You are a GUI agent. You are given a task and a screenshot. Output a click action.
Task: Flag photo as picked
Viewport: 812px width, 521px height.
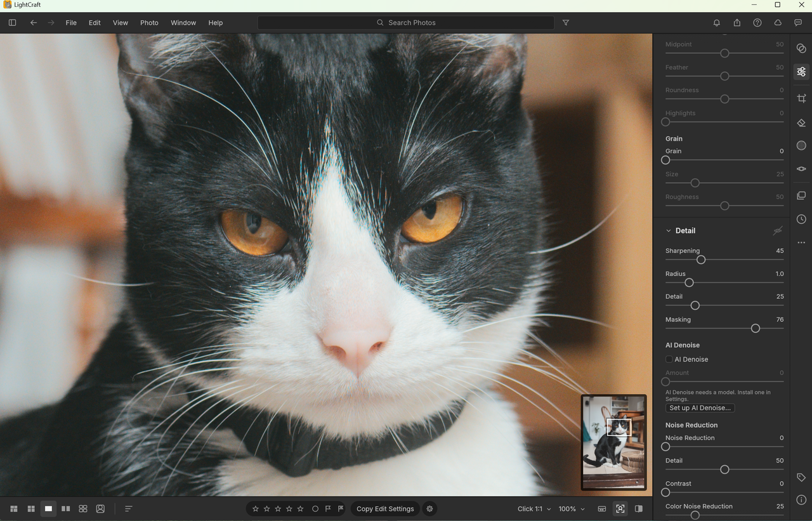[x=328, y=509]
